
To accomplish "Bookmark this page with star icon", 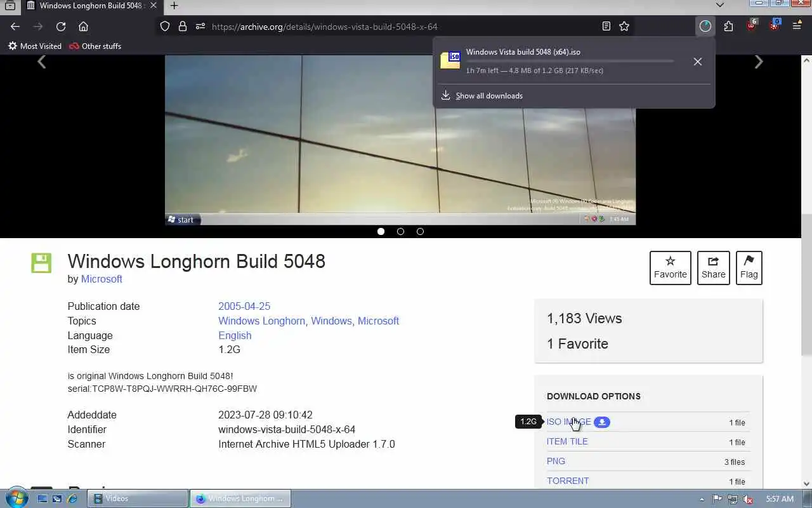I will coord(624,27).
